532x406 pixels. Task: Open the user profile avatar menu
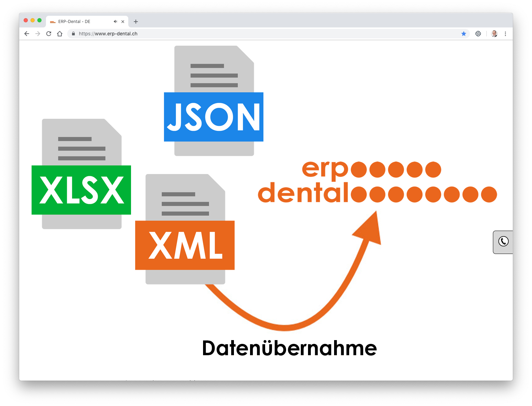tap(494, 34)
